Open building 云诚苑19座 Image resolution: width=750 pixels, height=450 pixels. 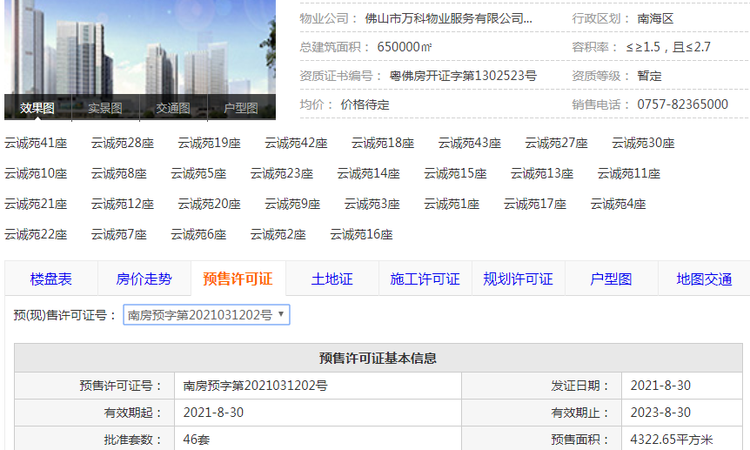click(209, 143)
